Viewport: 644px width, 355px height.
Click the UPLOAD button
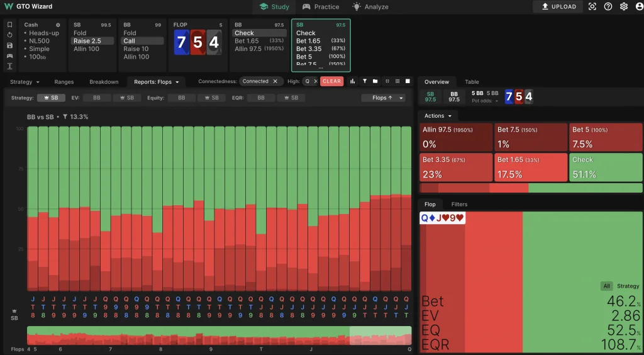[x=558, y=7]
